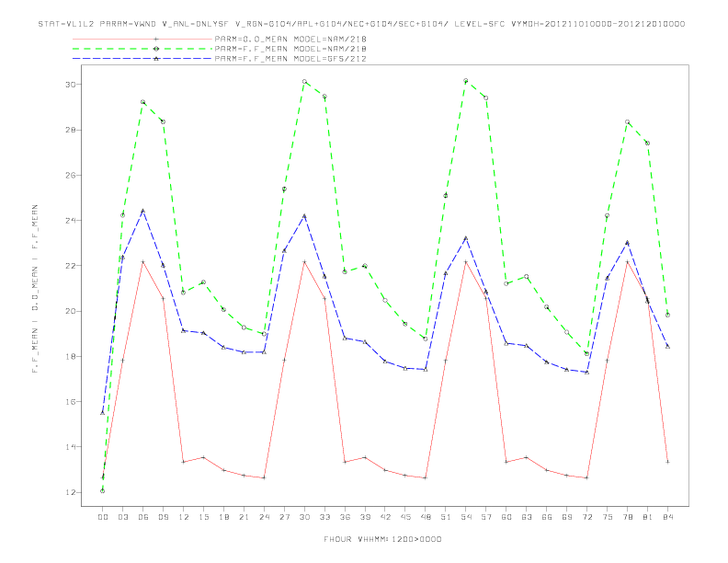The image size is (728, 563).
Task: Click x-axis tick label 81
Action: pos(647,517)
